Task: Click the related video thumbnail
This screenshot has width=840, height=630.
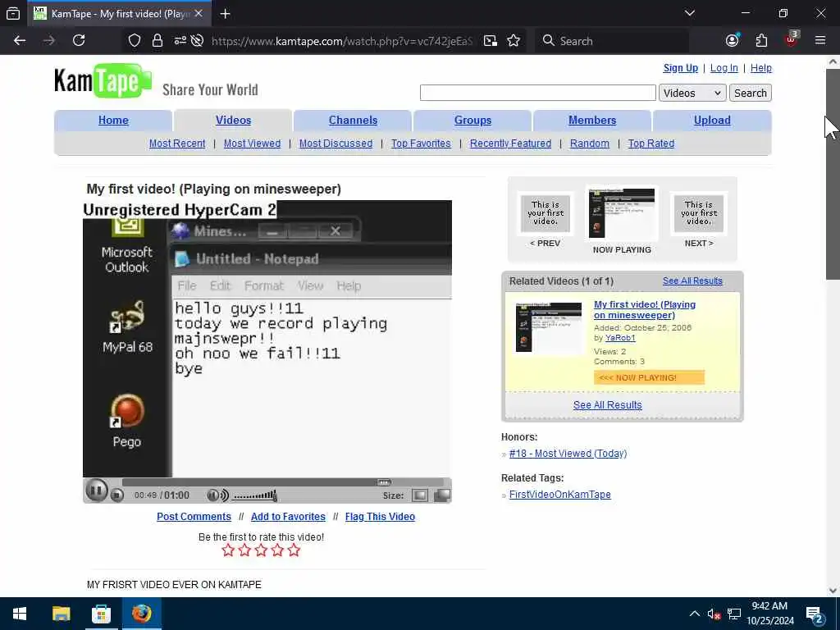Action: pyautogui.click(x=549, y=327)
